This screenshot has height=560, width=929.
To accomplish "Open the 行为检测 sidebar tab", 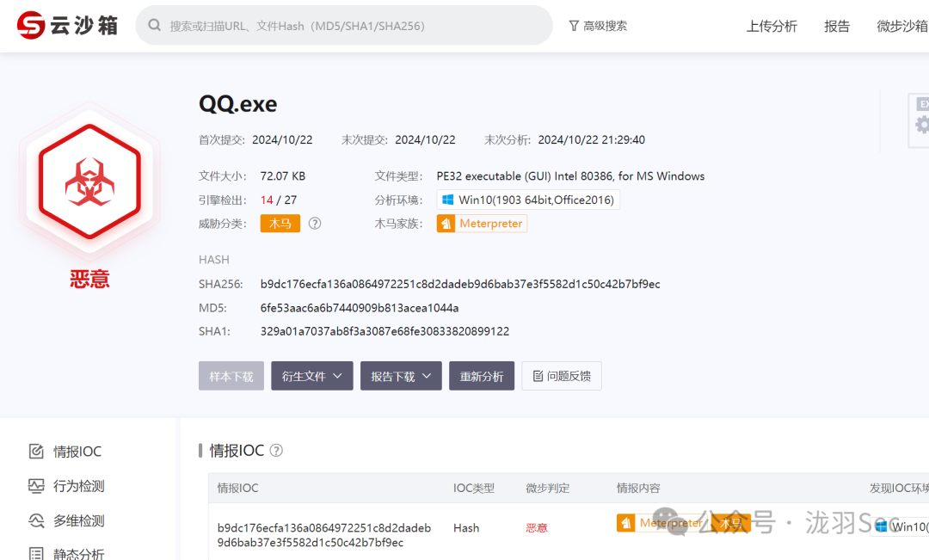I will (x=66, y=487).
